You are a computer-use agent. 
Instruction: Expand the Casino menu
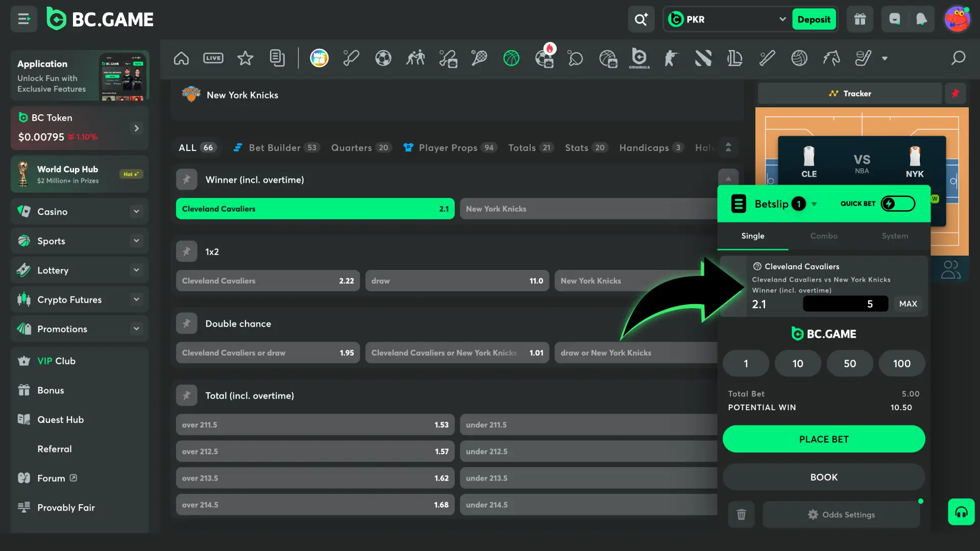(136, 211)
